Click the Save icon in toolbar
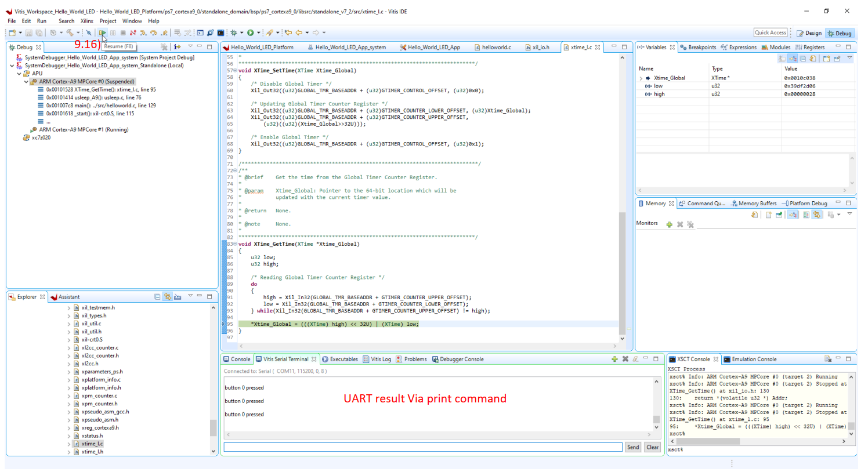This screenshot has height=472, width=868. click(28, 33)
